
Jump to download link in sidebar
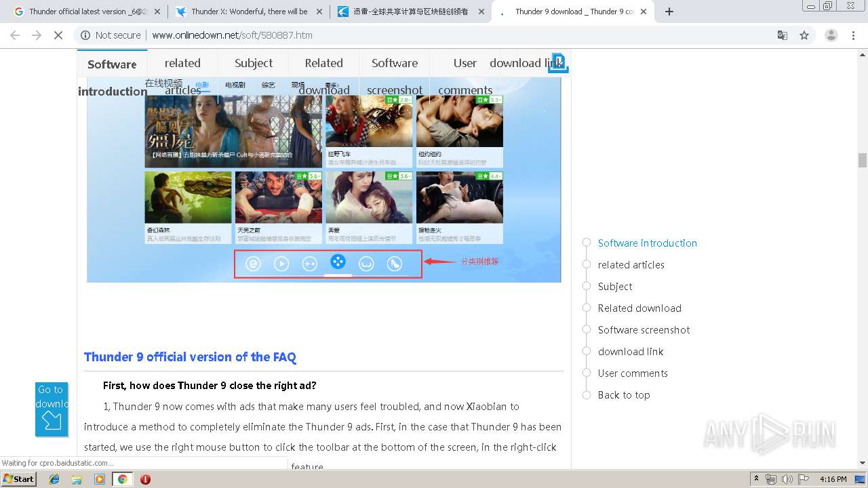pos(630,352)
